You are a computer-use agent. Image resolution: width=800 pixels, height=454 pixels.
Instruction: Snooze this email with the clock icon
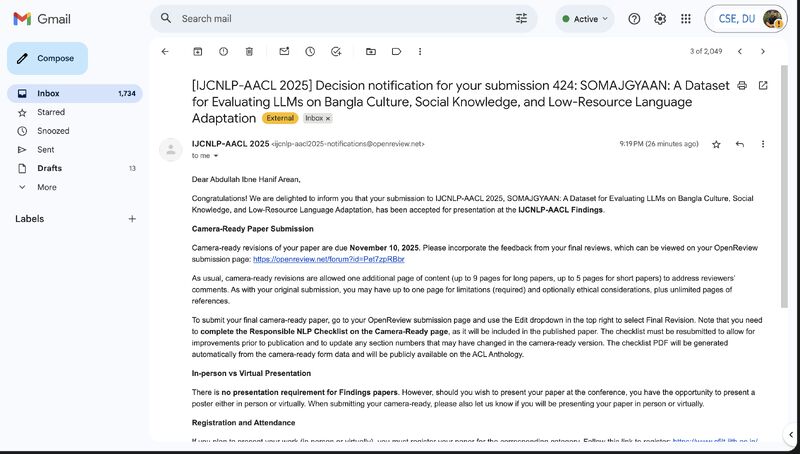tap(310, 52)
